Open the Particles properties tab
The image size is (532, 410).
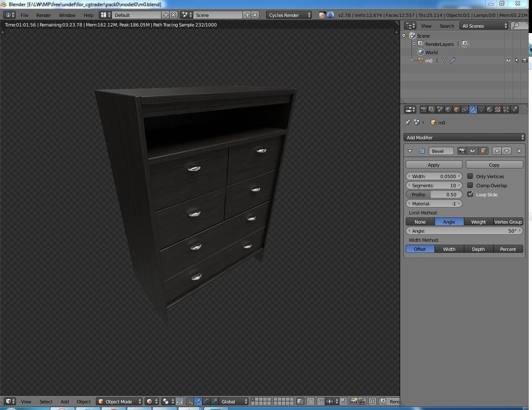[506, 110]
